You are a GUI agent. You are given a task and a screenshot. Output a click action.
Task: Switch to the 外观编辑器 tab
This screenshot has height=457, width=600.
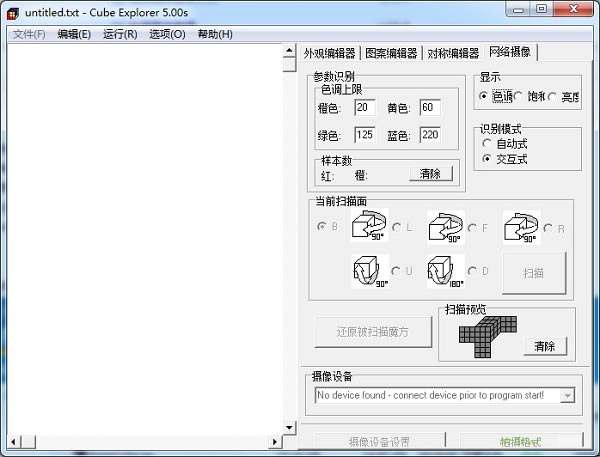330,53
